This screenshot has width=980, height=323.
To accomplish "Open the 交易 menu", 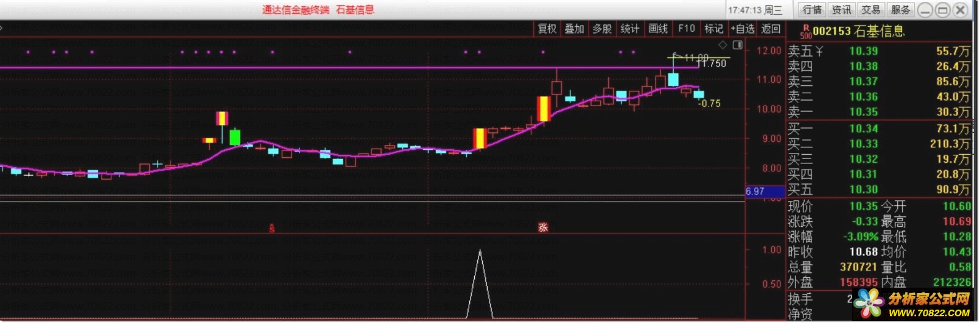I will [x=870, y=10].
